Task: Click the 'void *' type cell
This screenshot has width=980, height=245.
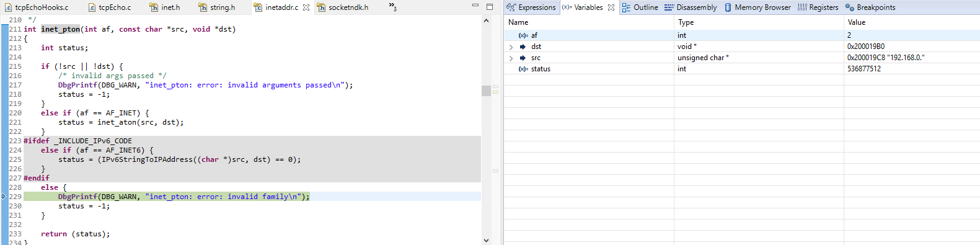Action: coord(687,47)
